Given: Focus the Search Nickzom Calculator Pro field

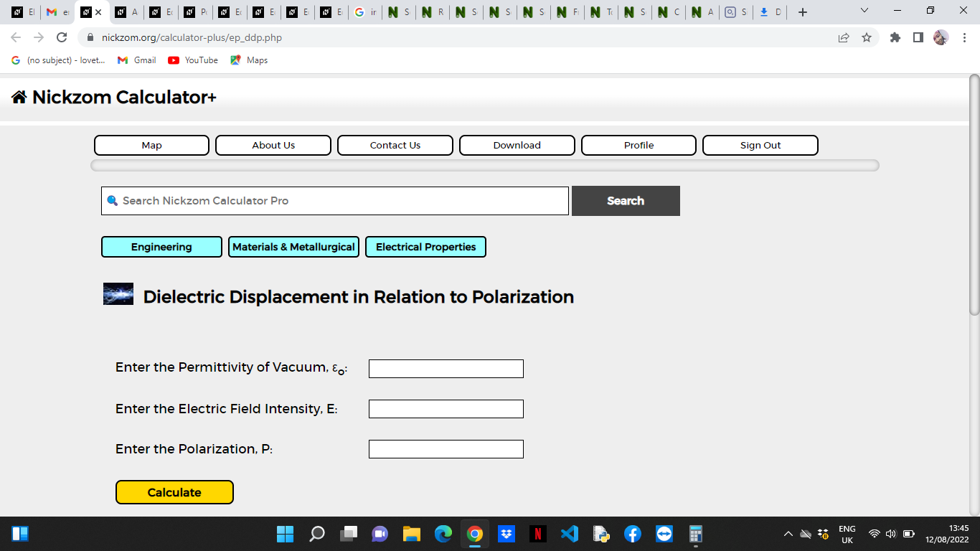Looking at the screenshot, I should click(335, 201).
